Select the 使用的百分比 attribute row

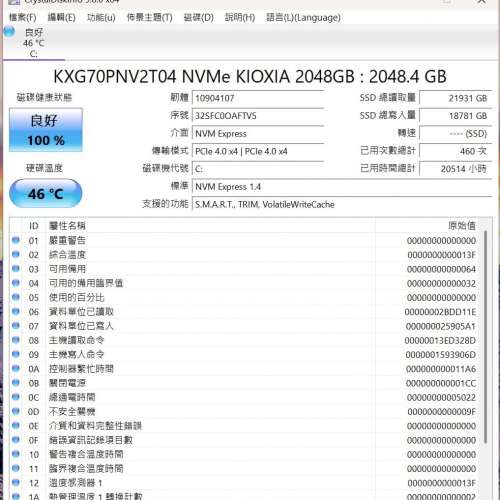(x=245, y=298)
